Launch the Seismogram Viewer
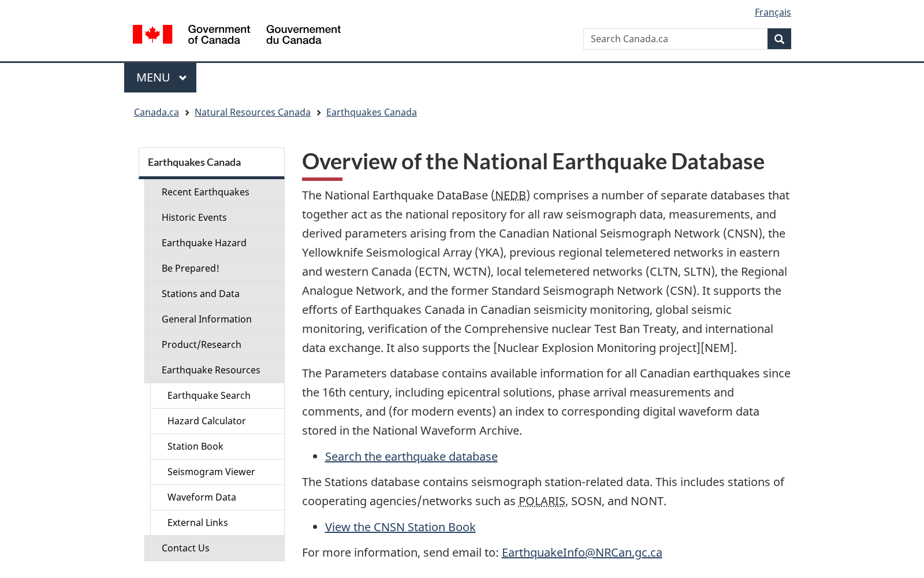This screenshot has height=578, width=924. tap(217, 472)
